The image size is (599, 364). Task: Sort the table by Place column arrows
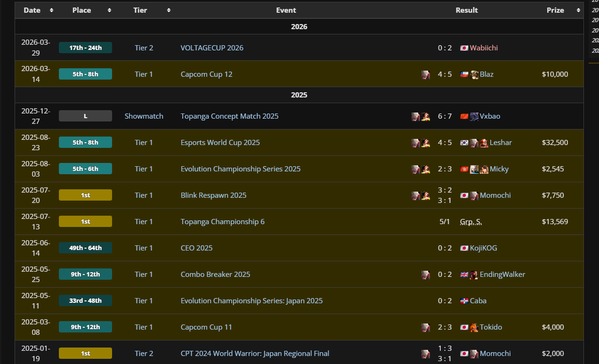point(109,10)
